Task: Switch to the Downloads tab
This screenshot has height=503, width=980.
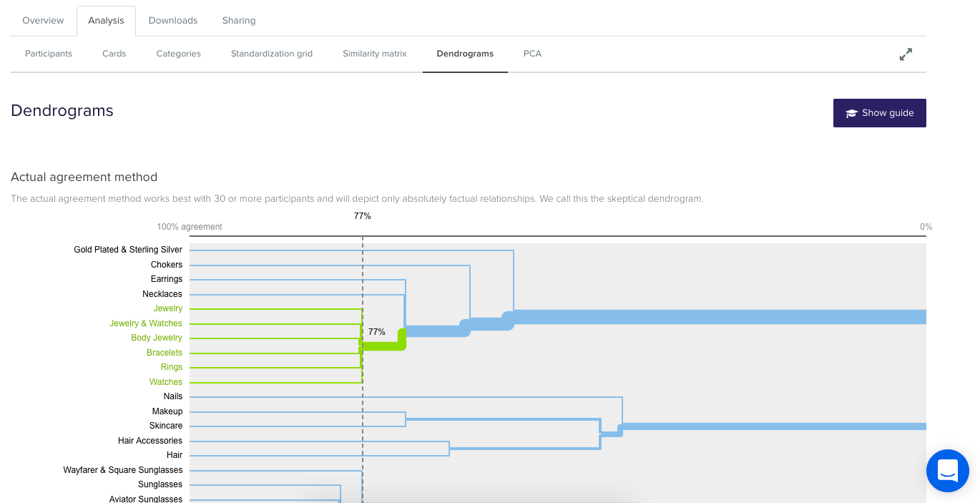Action: 173,21
